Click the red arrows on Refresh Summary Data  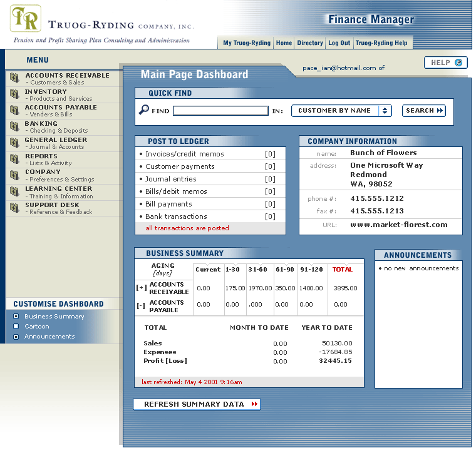254,404
